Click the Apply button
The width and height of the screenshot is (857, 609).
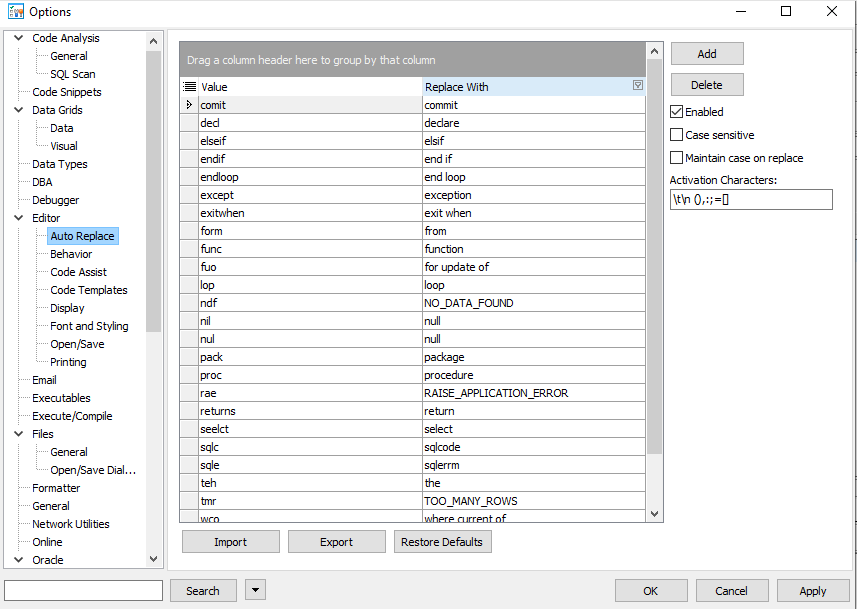(813, 590)
